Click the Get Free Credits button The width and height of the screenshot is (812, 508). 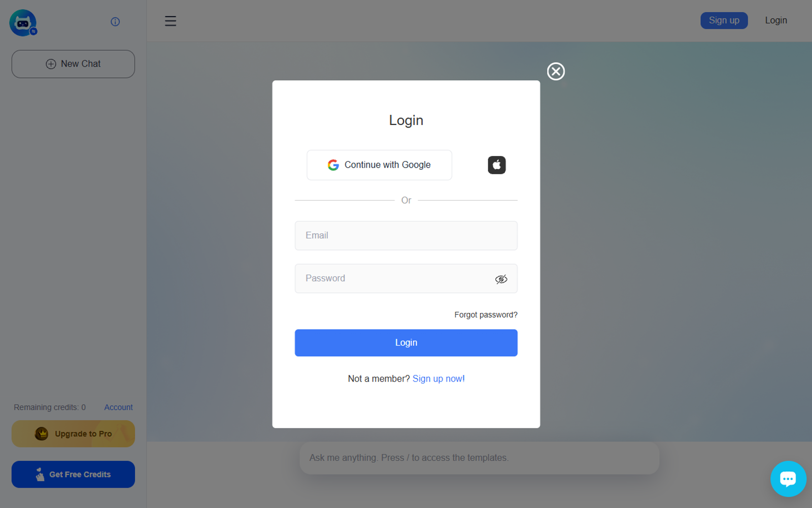click(73, 474)
